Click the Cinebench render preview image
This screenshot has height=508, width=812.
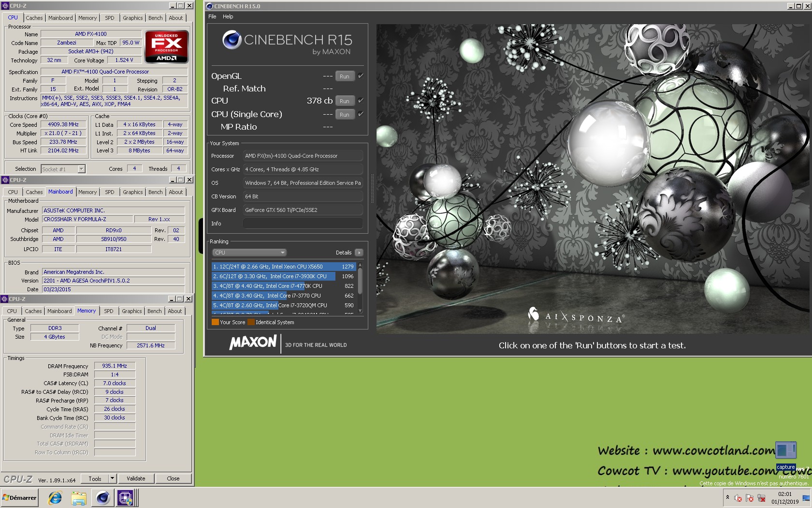[593, 179]
